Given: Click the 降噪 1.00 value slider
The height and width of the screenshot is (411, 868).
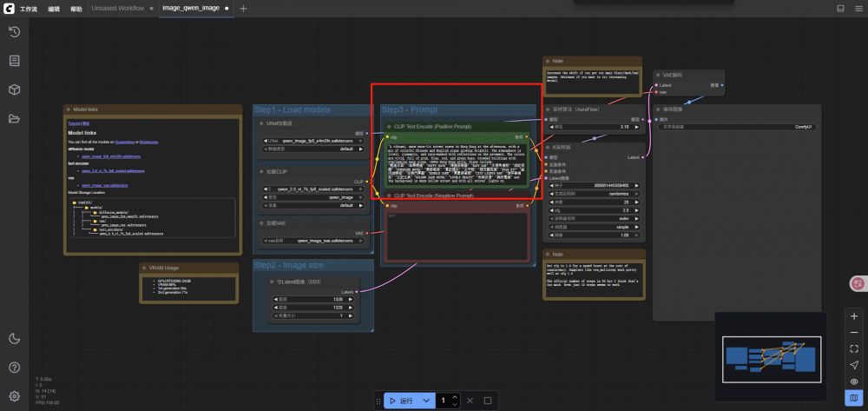Looking at the screenshot, I should pos(594,235).
